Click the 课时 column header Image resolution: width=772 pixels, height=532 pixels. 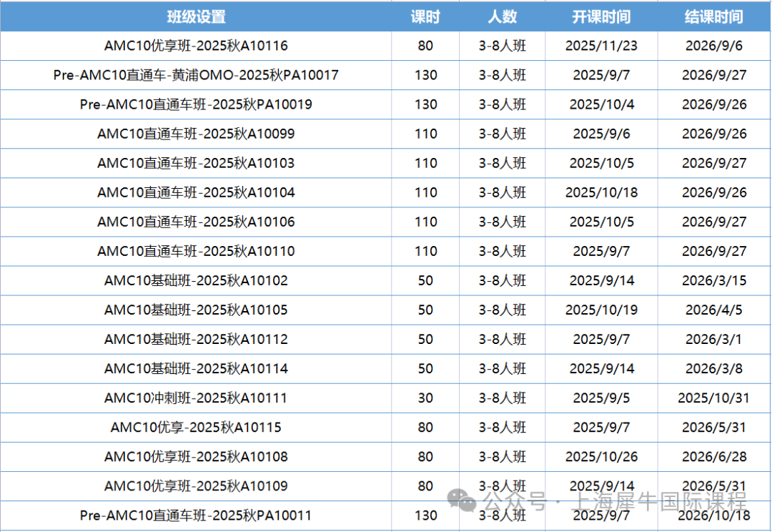425,16
